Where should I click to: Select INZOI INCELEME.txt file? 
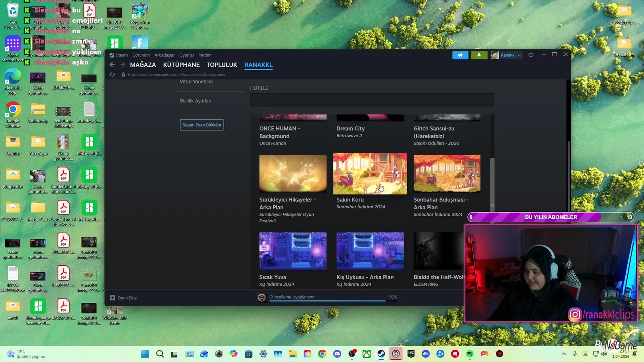13,280
